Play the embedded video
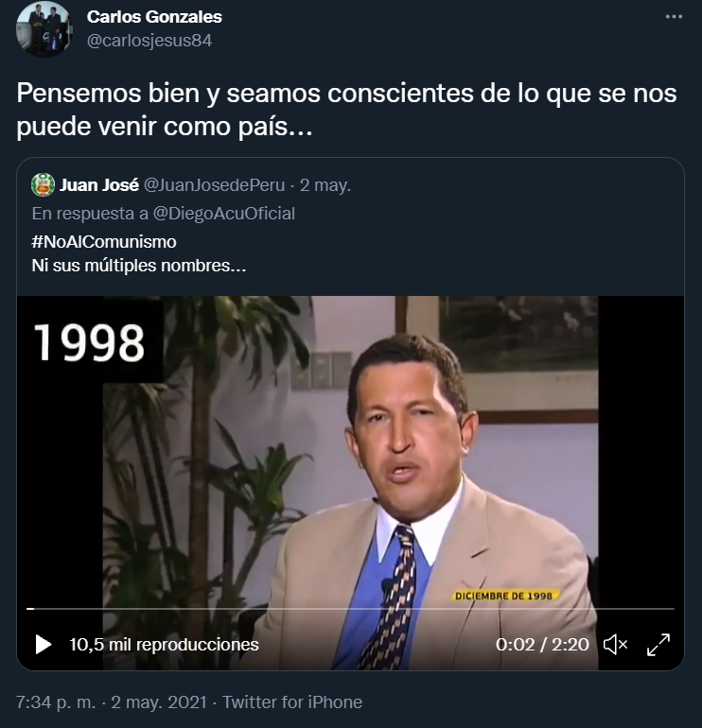The image size is (702, 728). tap(44, 645)
